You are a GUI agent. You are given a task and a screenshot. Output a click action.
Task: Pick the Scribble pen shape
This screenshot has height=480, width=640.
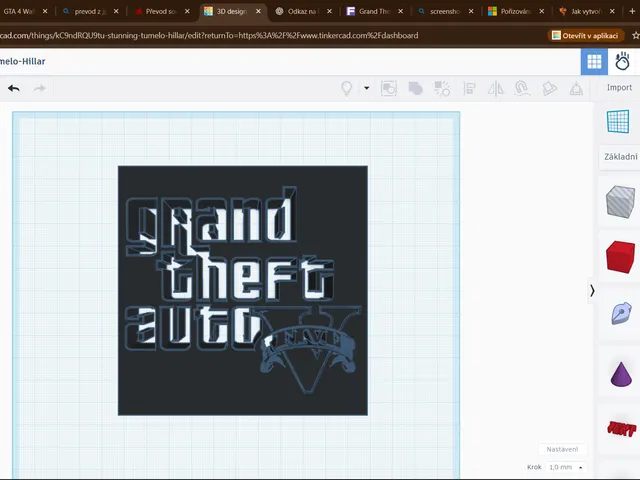click(621, 313)
